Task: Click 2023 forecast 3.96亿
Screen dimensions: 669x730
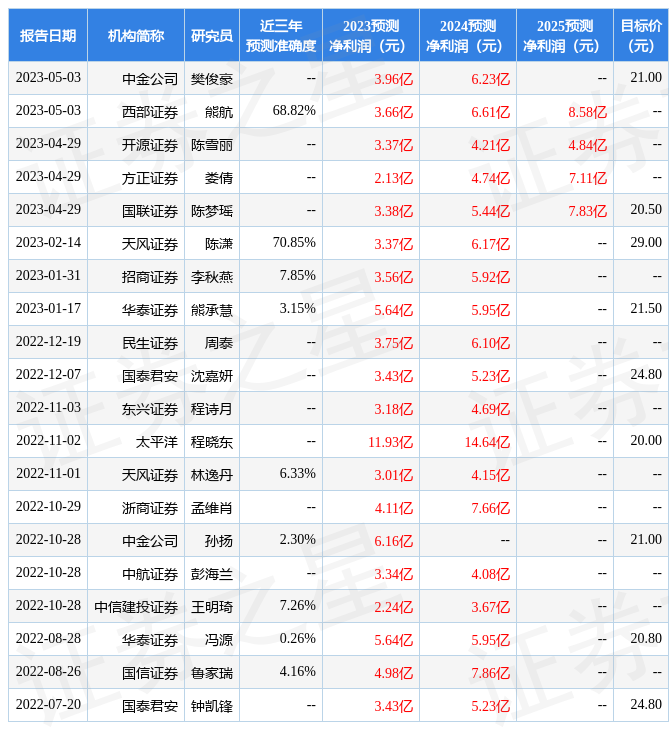Action: [x=394, y=79]
